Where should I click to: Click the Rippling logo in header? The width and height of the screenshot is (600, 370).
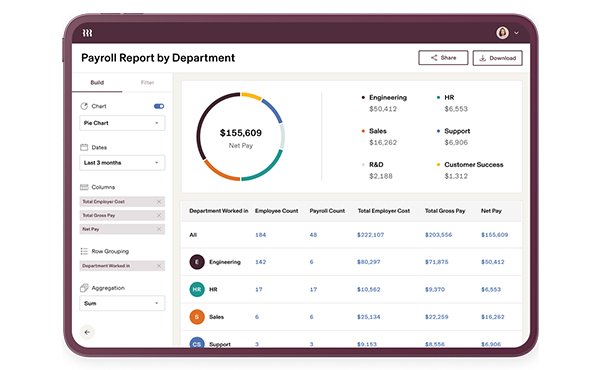coord(87,33)
